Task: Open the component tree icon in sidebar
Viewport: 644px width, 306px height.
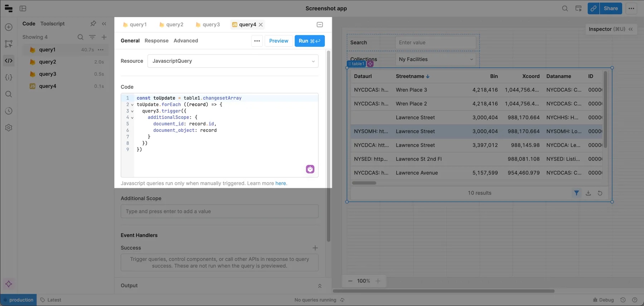Action: 9,44
